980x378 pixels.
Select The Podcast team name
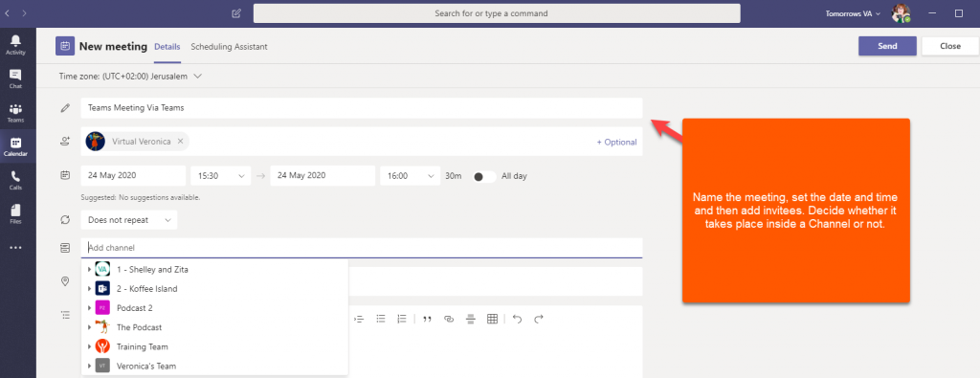(x=140, y=327)
